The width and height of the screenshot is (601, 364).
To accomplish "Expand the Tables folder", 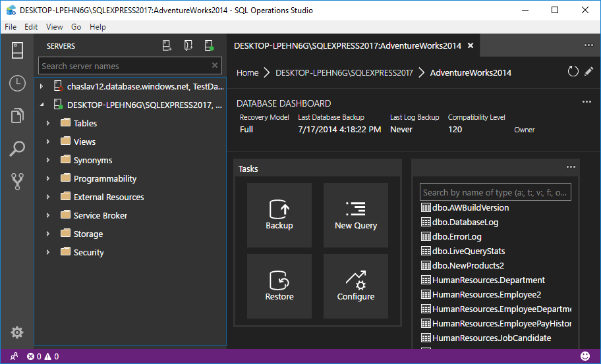I will tap(48, 123).
